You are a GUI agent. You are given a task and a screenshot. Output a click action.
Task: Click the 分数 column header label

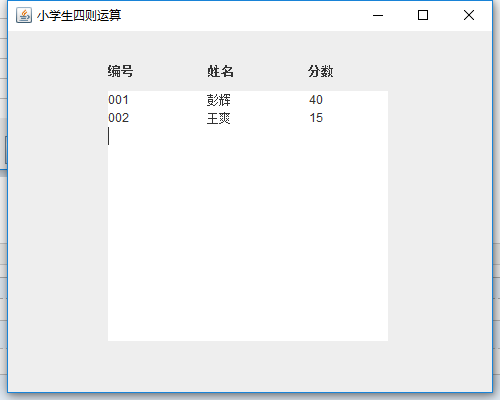320,71
